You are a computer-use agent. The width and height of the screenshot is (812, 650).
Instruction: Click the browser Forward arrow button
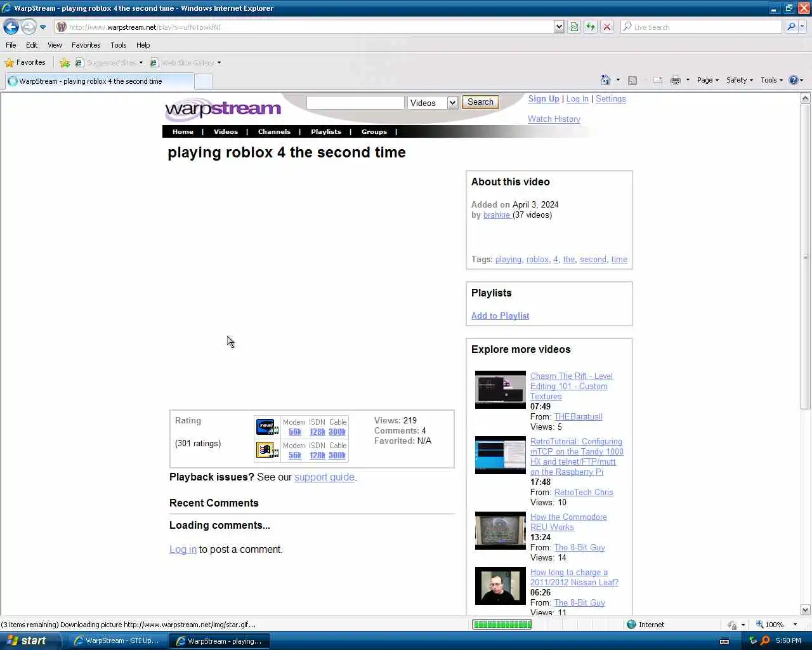point(29,27)
